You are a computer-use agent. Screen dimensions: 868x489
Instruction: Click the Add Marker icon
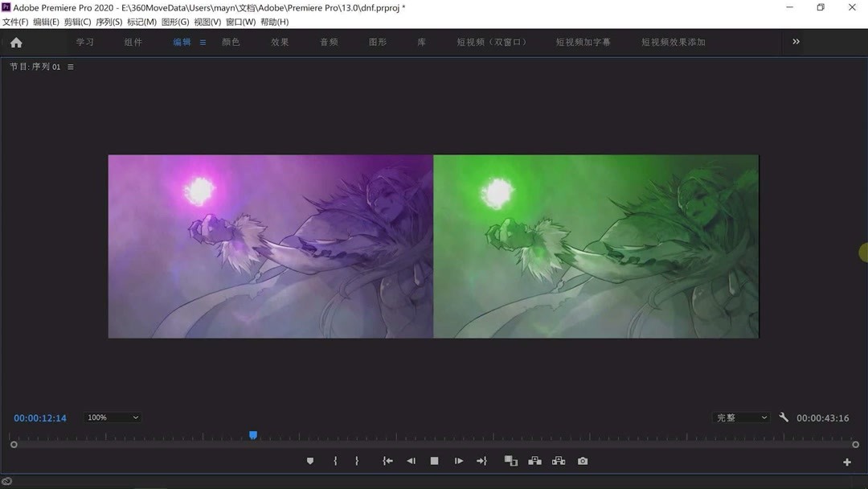point(310,461)
